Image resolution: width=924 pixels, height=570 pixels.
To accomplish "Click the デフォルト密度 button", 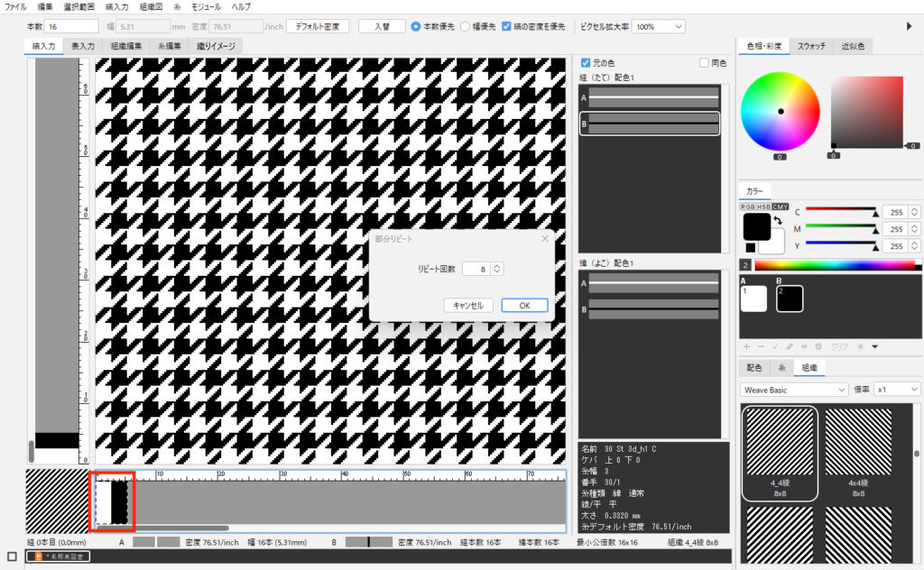I will pos(317,27).
